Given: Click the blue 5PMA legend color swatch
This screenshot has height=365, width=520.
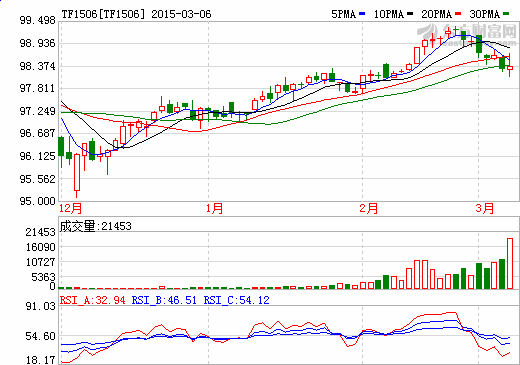Looking at the screenshot, I should tap(362, 14).
